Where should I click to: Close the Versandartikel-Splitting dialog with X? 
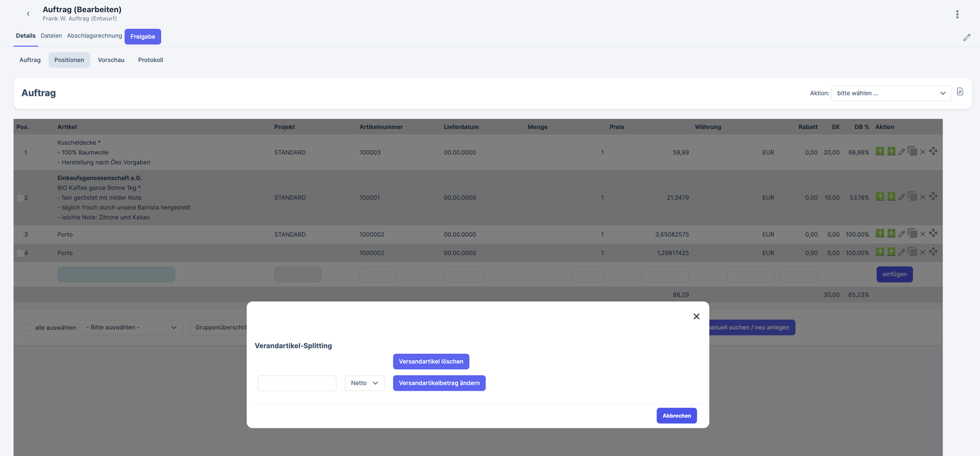(x=696, y=316)
